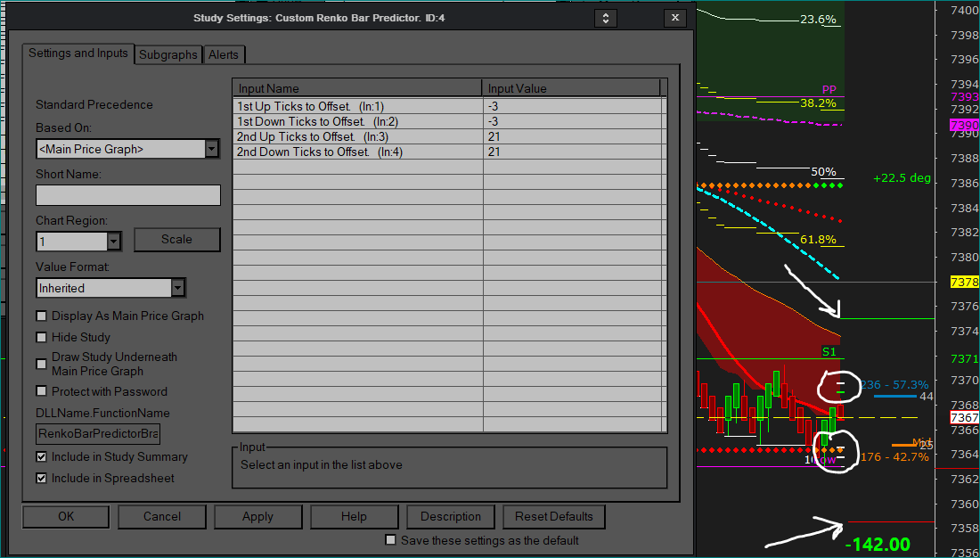Image resolution: width=980 pixels, height=558 pixels.
Task: Switch to the Subgraphs tab
Action: pos(168,54)
